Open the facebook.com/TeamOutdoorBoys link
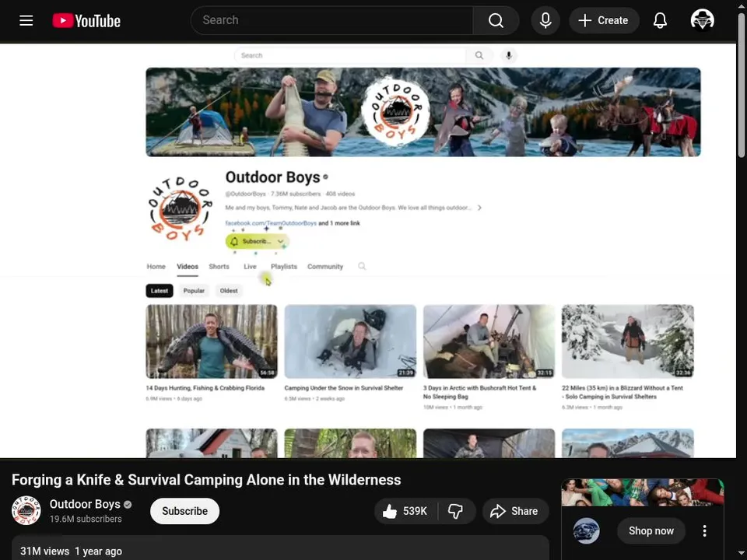 pyautogui.click(x=271, y=223)
